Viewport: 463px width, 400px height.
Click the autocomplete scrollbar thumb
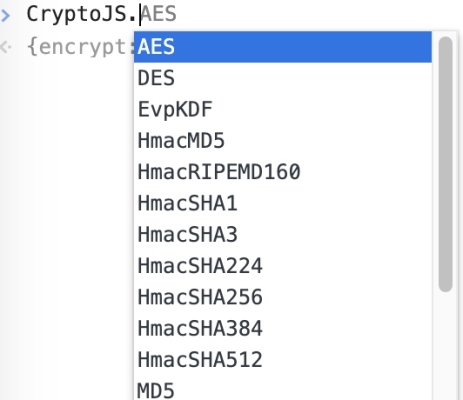[446, 164]
